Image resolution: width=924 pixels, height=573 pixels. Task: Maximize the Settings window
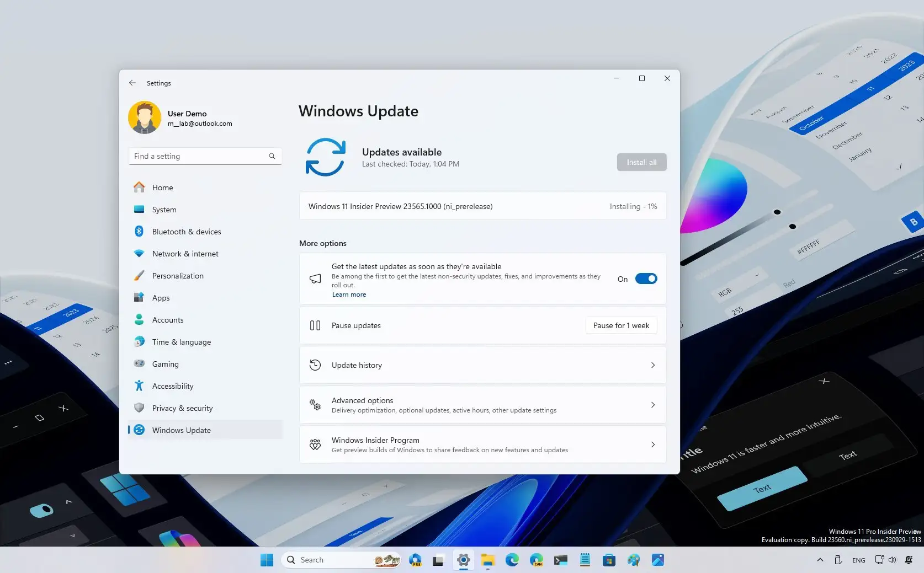642,78
